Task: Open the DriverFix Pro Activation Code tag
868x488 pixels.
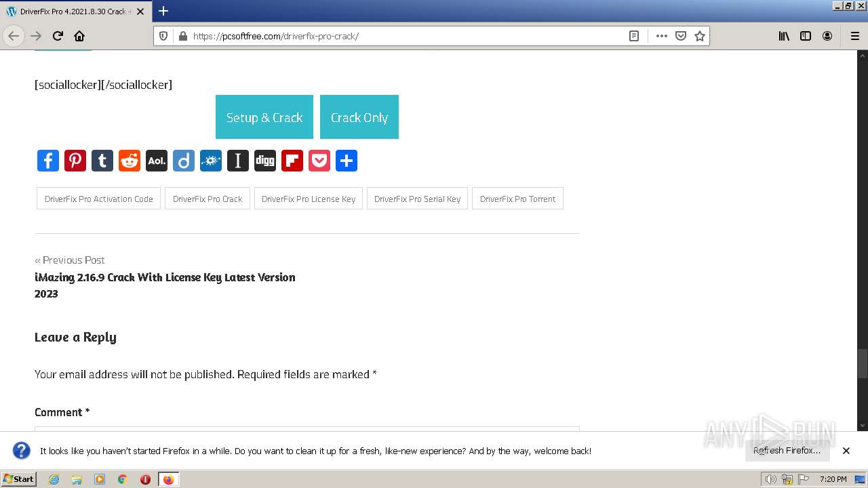Action: 98,199
